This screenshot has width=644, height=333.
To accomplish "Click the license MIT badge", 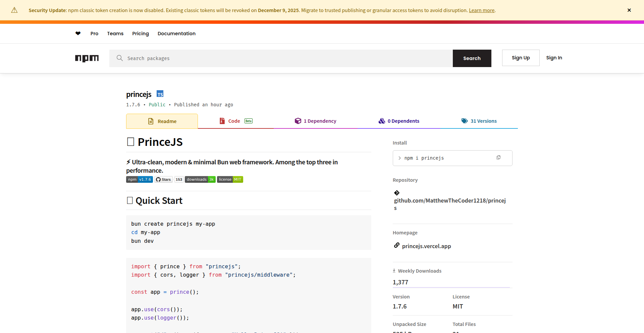I will 230,179.
